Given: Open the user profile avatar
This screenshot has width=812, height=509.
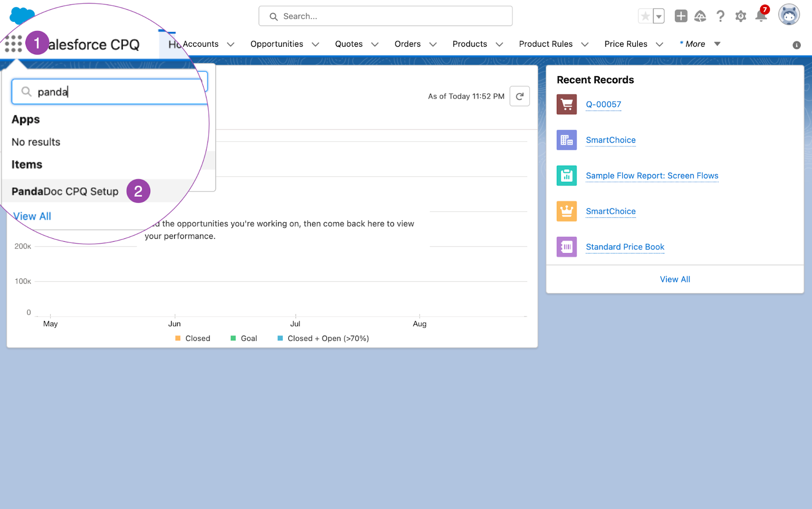Looking at the screenshot, I should click(789, 15).
